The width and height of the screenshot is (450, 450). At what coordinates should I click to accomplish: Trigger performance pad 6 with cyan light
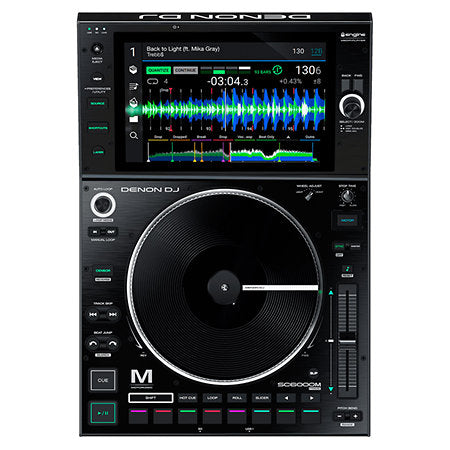pos(262,416)
